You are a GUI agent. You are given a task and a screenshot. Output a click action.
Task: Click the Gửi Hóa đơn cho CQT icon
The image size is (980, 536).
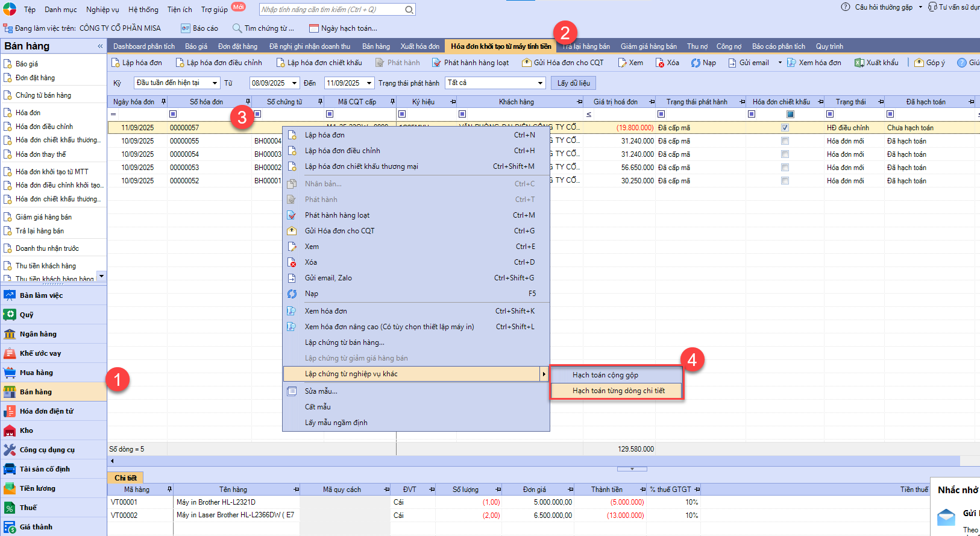[527, 63]
